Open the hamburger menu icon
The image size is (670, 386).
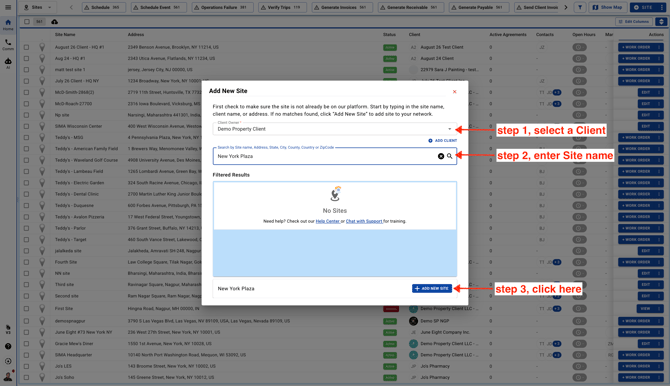click(x=8, y=7)
